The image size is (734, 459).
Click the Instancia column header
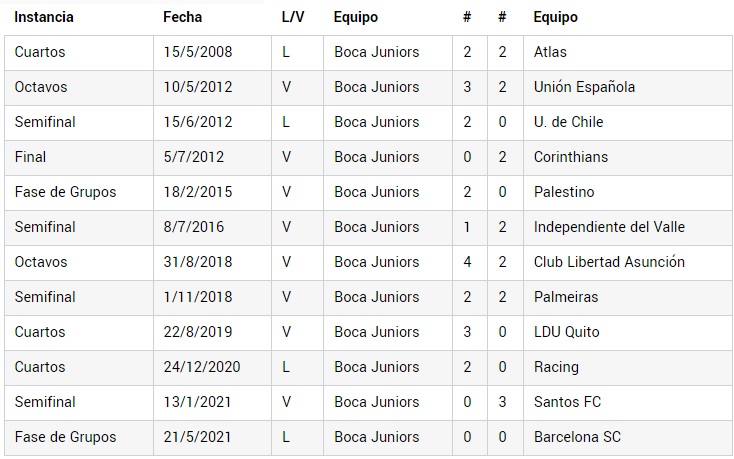click(44, 17)
